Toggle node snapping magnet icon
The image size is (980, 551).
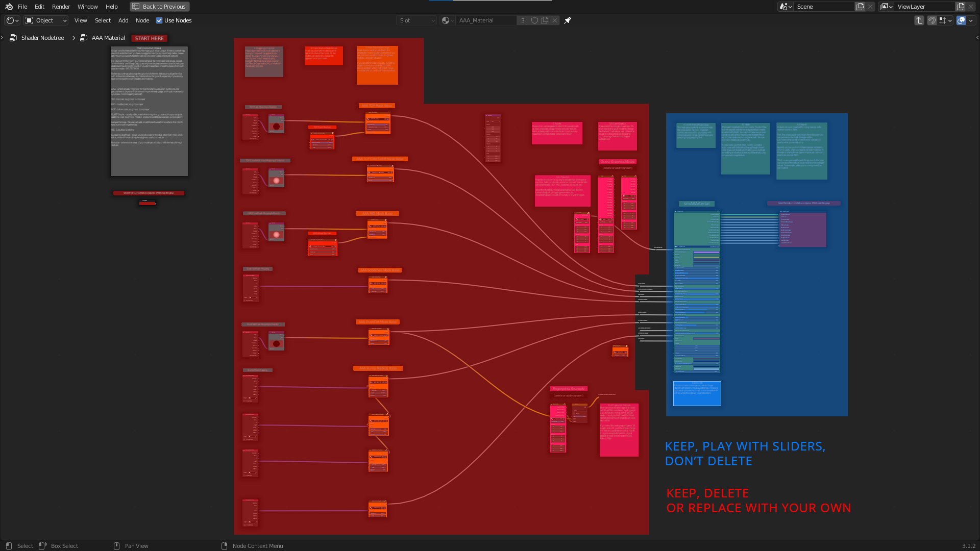[x=932, y=20]
